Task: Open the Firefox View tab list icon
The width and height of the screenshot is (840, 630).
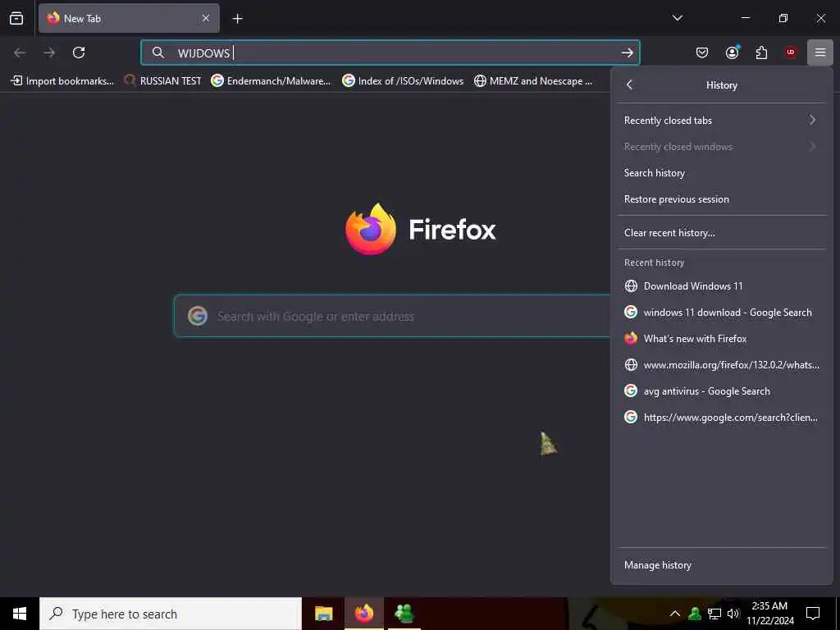Action: 16,18
